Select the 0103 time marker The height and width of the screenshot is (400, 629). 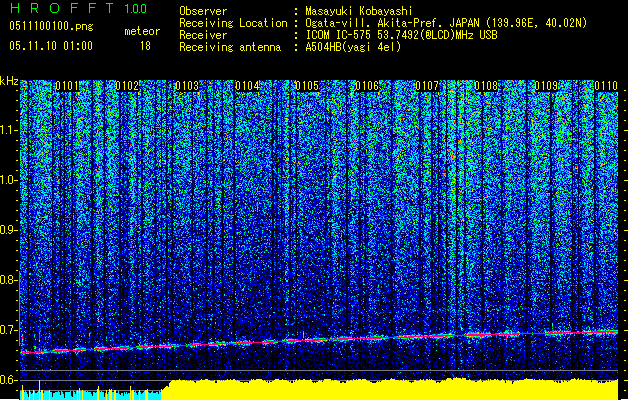[x=187, y=87]
